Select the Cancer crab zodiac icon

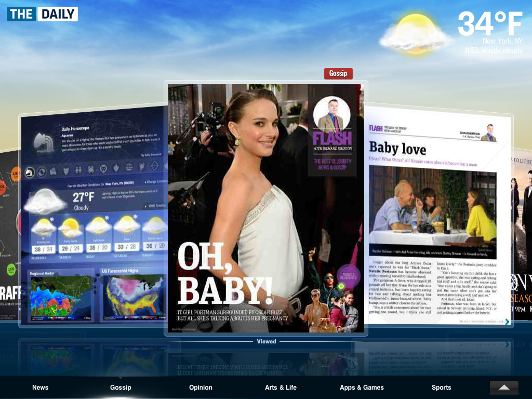91,169
